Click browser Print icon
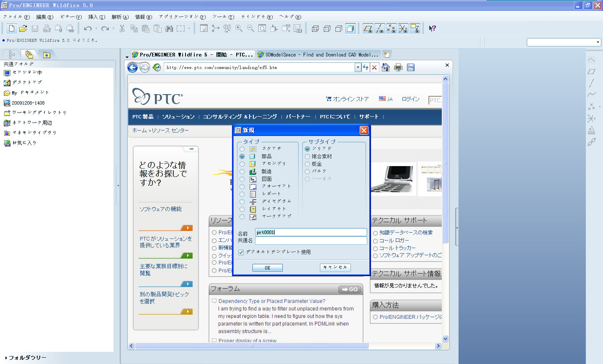This screenshot has height=364, width=603. pos(398,67)
